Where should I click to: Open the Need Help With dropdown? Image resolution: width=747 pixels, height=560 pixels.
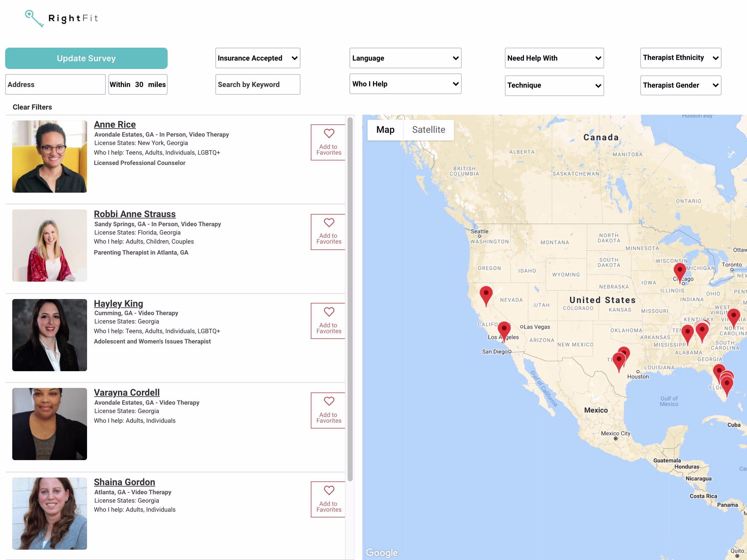[x=554, y=58]
